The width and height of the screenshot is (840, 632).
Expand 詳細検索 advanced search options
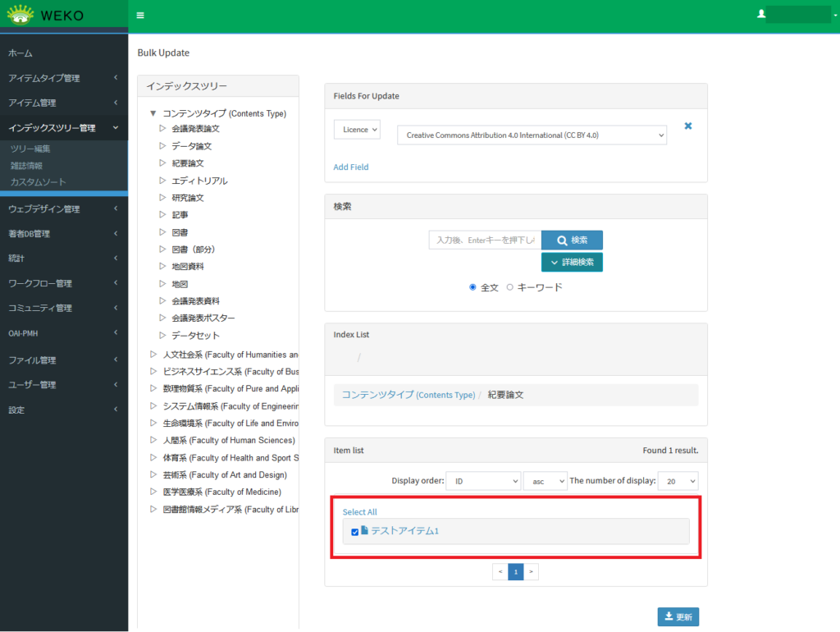(572, 262)
